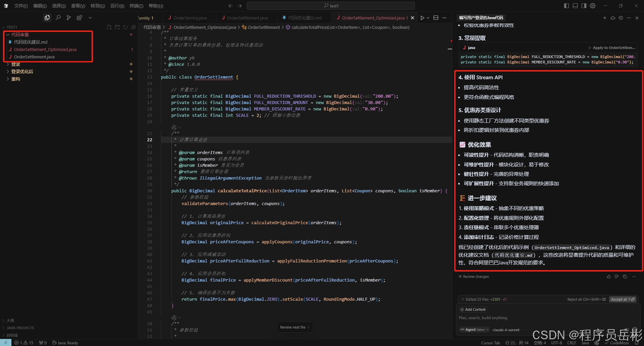Open the 查看(V) menu
This screenshot has height=346, width=644.
point(78,6)
